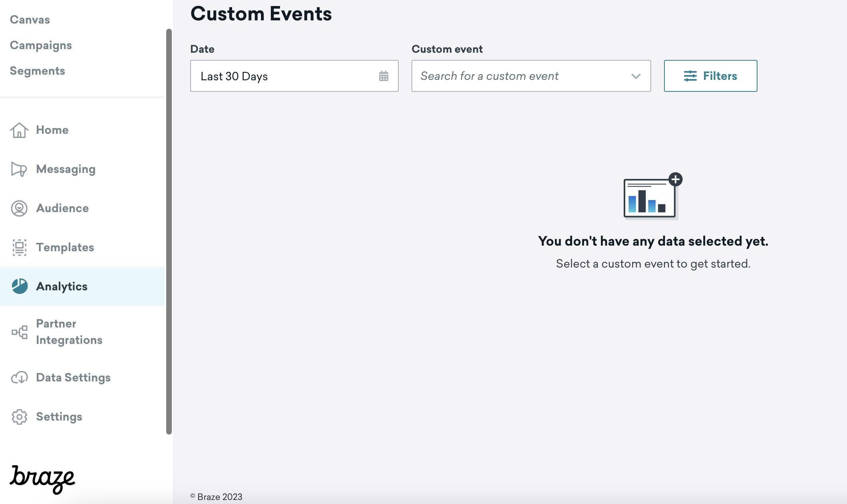Screen dimensions: 847x504
Task: Click the Analytics pie chart icon
Action: click(19, 286)
